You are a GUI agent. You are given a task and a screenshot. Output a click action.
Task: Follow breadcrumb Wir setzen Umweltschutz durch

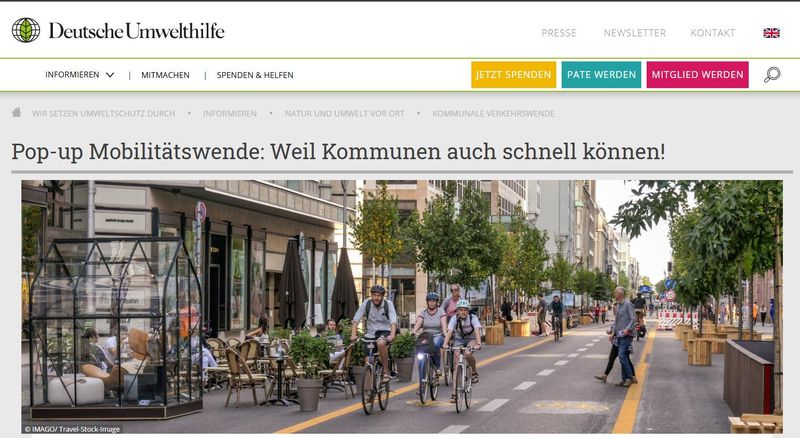coord(104,113)
